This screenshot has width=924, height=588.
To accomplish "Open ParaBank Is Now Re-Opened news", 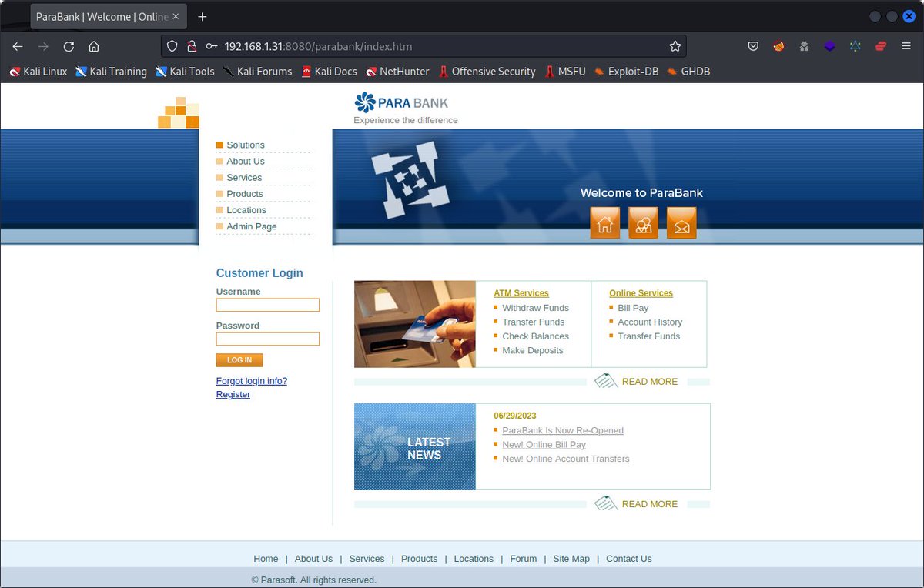I will pos(563,430).
